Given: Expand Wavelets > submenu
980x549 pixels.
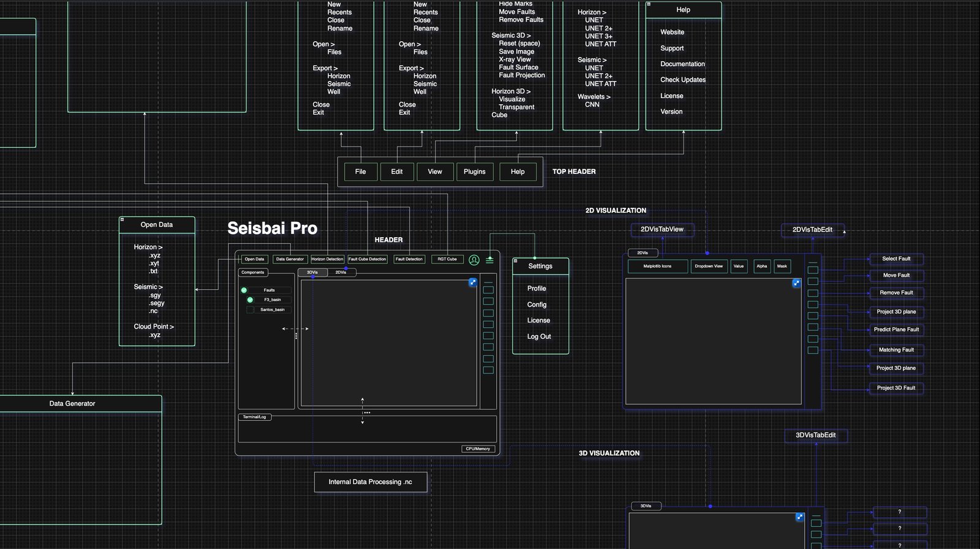Looking at the screenshot, I should [x=594, y=97].
